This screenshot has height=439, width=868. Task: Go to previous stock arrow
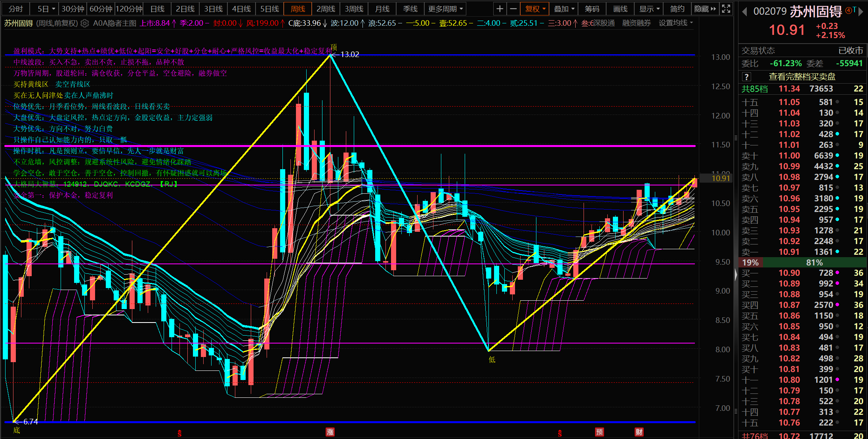click(x=745, y=12)
